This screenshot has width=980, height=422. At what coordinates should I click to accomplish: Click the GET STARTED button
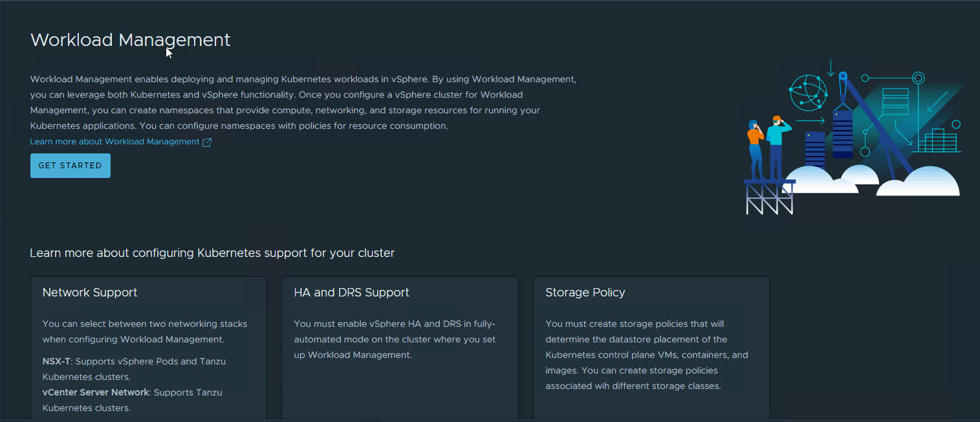coord(70,166)
